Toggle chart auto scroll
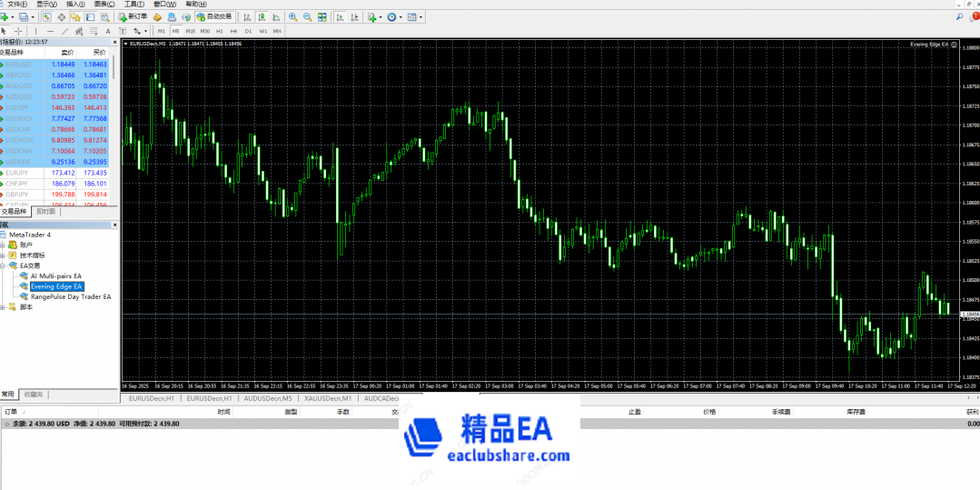980x490 pixels. tap(340, 17)
